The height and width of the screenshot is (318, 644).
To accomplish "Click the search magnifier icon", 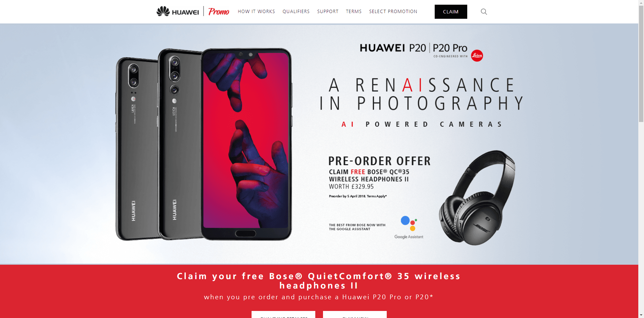I will pyautogui.click(x=484, y=12).
